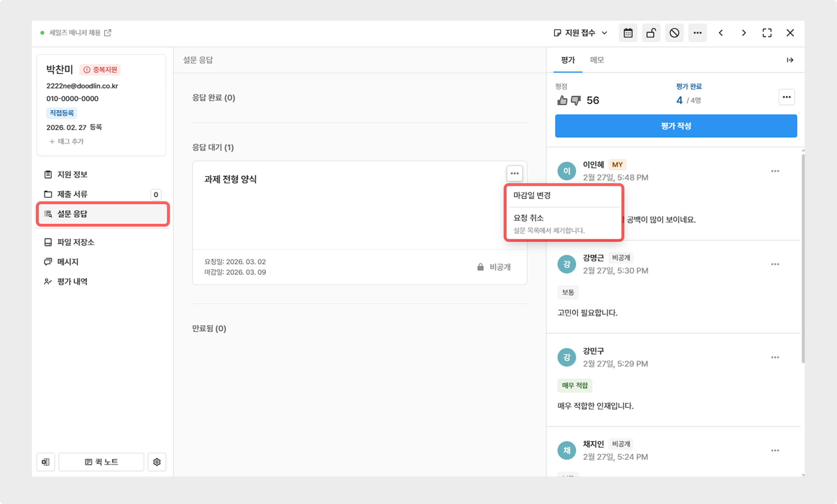
Task: Click the 직접등록 tag
Action: (62, 113)
